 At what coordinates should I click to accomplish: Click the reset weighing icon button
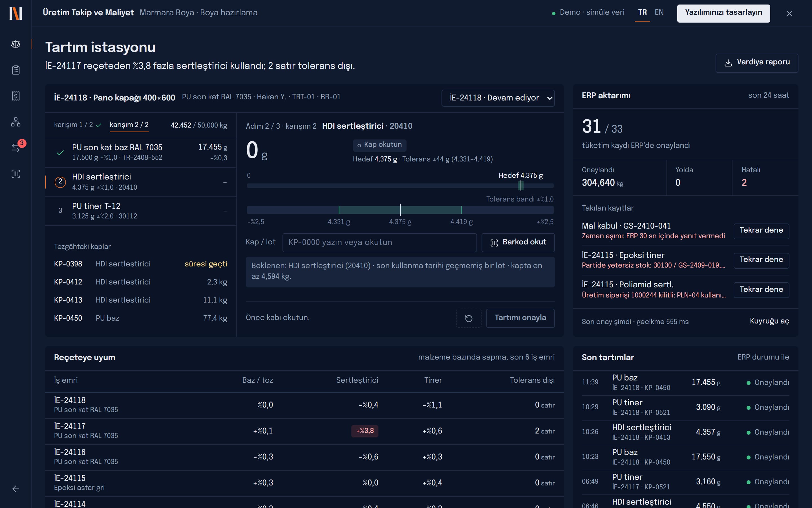click(468, 318)
